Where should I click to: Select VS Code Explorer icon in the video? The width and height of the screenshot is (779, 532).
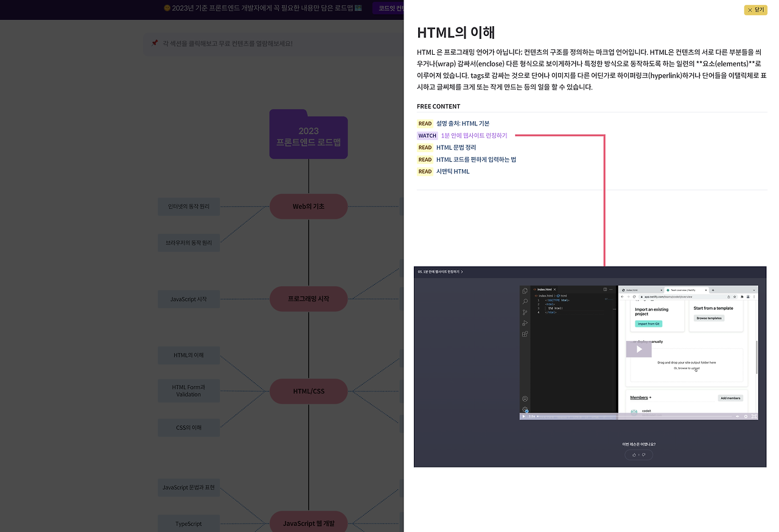(x=525, y=291)
